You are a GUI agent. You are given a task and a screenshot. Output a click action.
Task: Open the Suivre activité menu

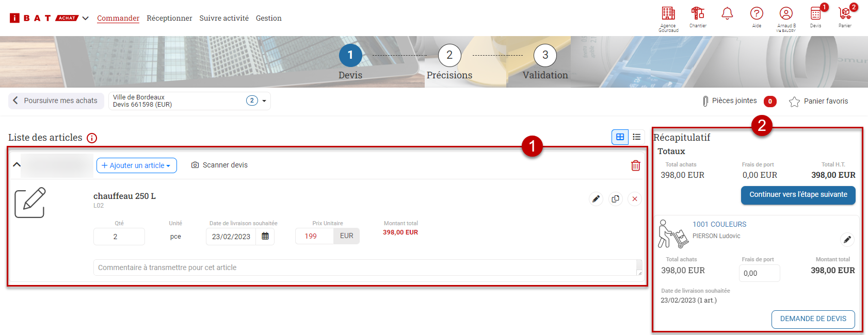224,18
